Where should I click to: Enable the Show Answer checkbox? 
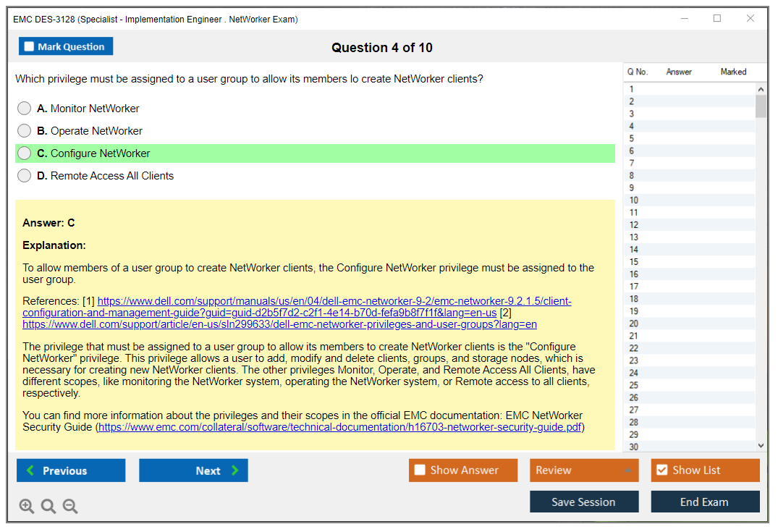click(x=420, y=470)
